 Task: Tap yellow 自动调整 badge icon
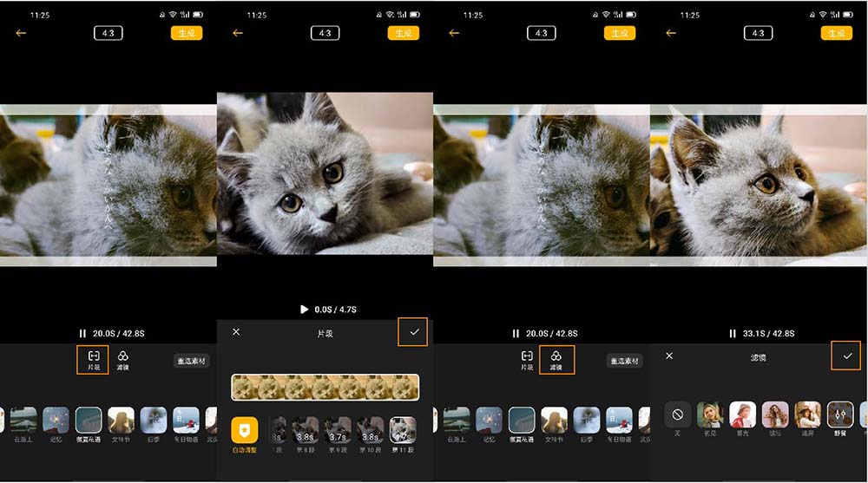tap(244, 430)
